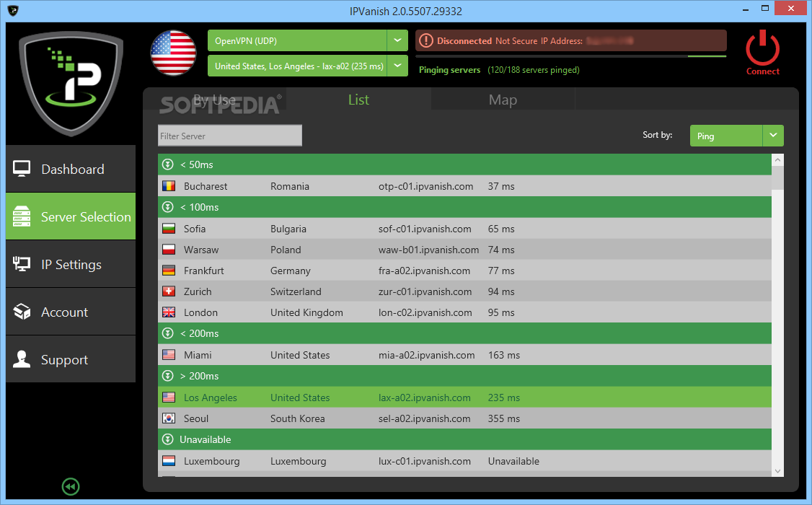Select the Frankfurt Germany server row
Image resolution: width=812 pixels, height=505 pixels.
coord(464,271)
